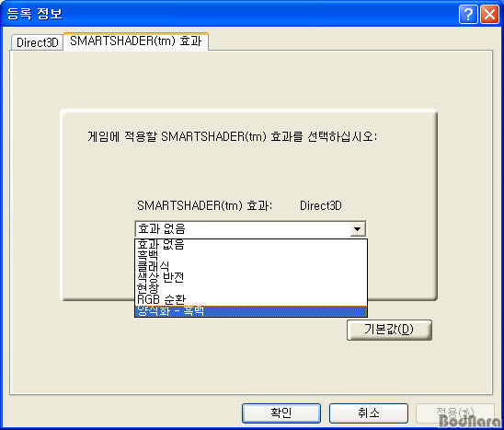Click the 등록 정보 title bar text

coord(34,14)
